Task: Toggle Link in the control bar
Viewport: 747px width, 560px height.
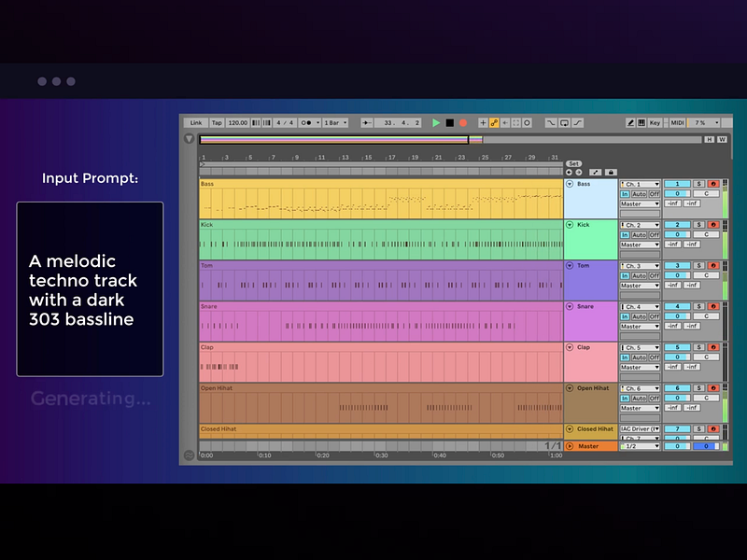Action: tap(196, 123)
